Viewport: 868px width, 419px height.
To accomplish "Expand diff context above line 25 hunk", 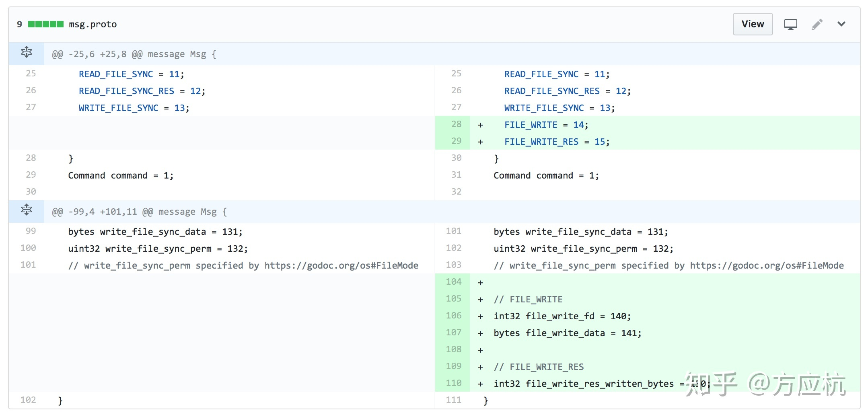I will pyautogui.click(x=27, y=53).
